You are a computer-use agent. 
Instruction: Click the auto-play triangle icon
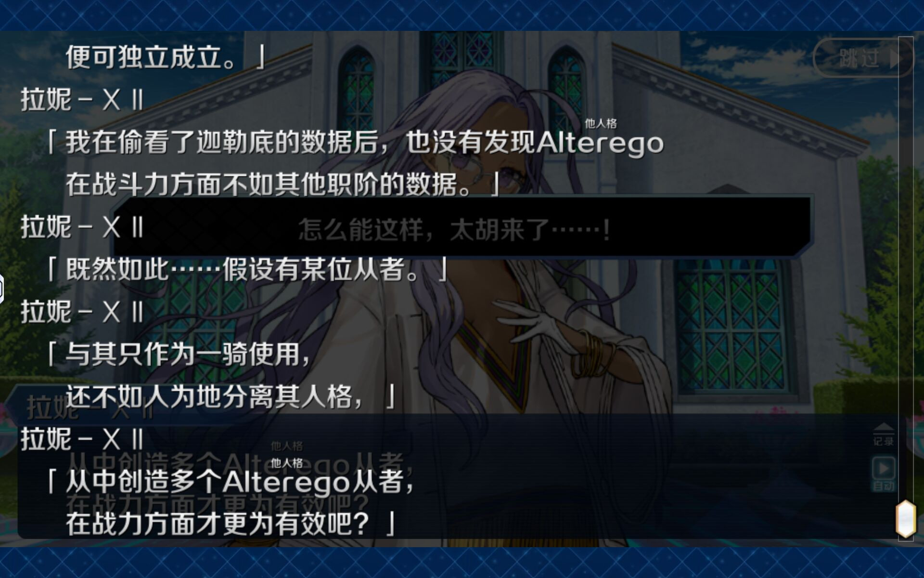tap(884, 468)
